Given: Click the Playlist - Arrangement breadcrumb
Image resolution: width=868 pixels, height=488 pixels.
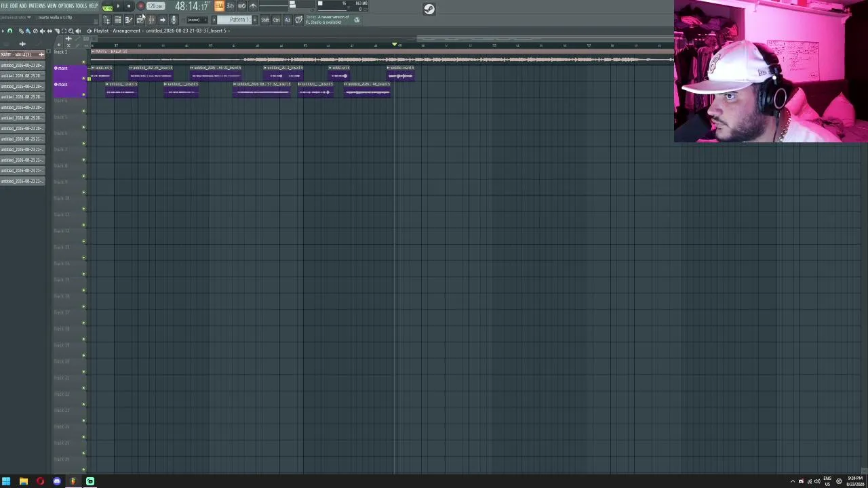Looking at the screenshot, I should [117, 31].
